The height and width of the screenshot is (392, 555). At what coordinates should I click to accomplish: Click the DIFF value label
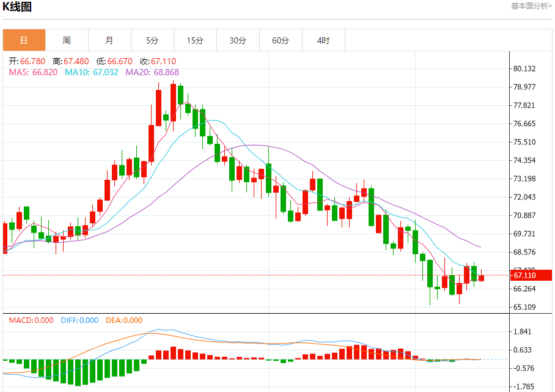click(79, 320)
